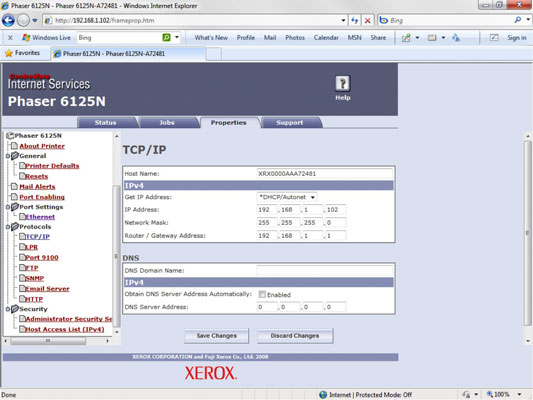Image resolution: width=533 pixels, height=400 pixels.
Task: Select the Phaser 6125N browser tab
Action: coord(128,54)
